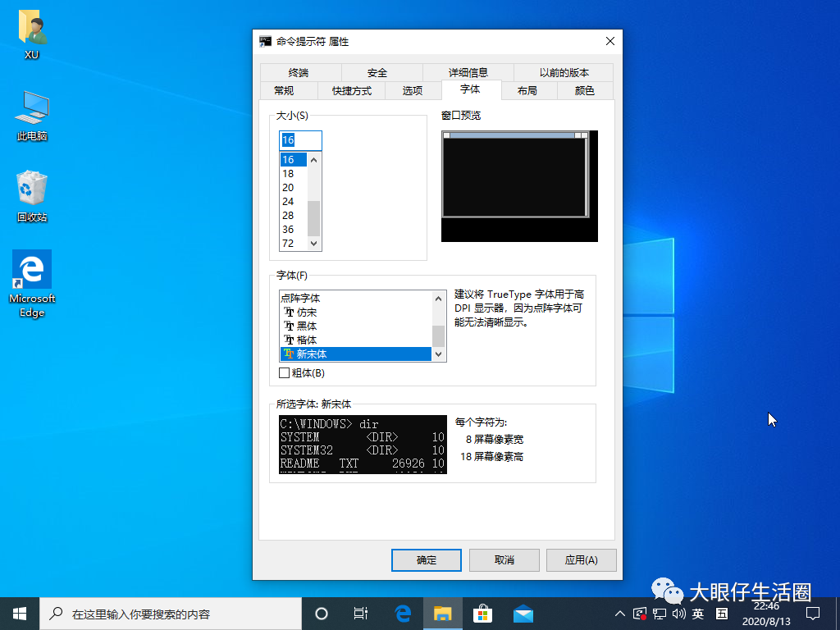The height and width of the screenshot is (630, 840).
Task: Open the XU user folder desktop icon
Action: (32, 33)
